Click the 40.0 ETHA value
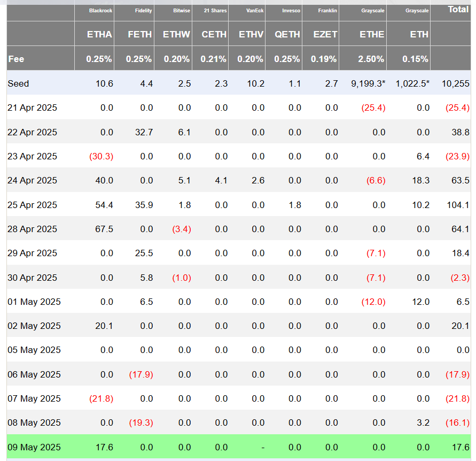 pyautogui.click(x=104, y=181)
